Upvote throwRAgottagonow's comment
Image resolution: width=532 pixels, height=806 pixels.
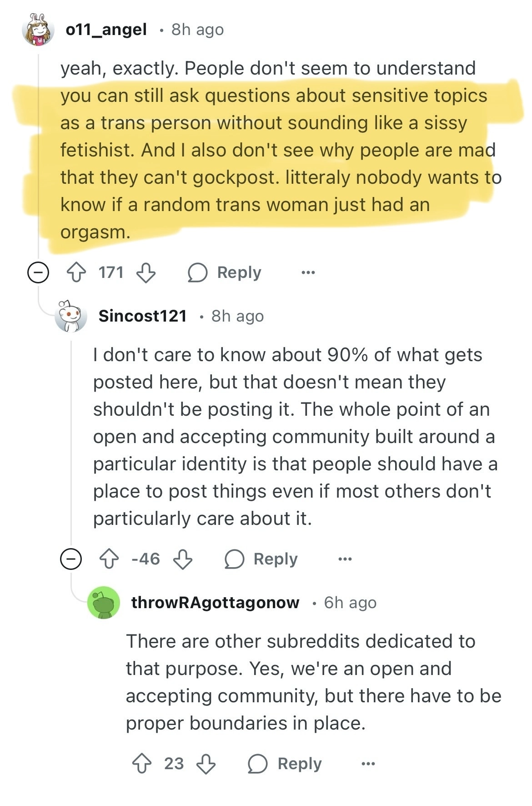point(142,764)
